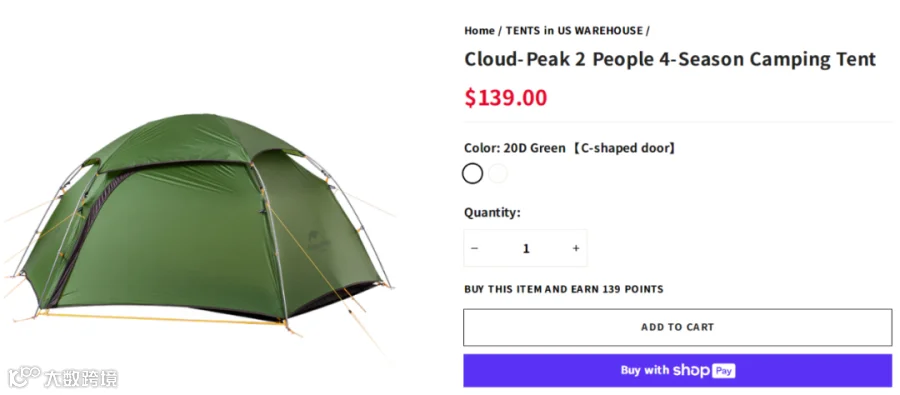Add the tent to cart
This screenshot has height=395, width=900.
677,327
